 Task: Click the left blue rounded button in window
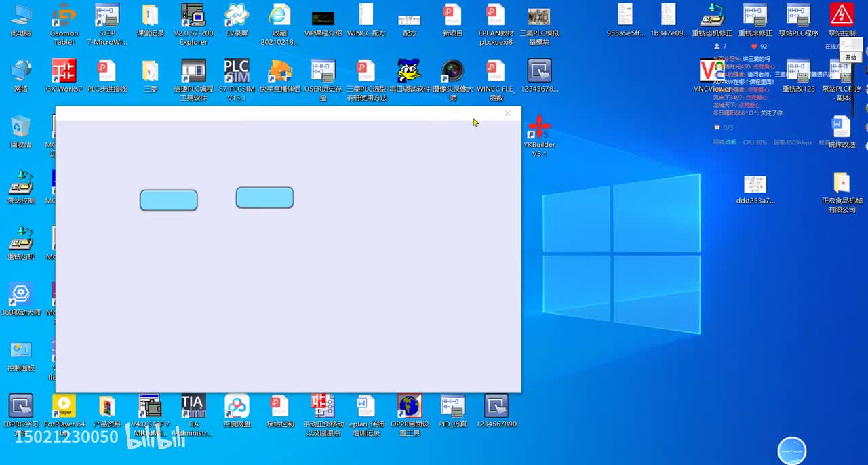click(169, 200)
